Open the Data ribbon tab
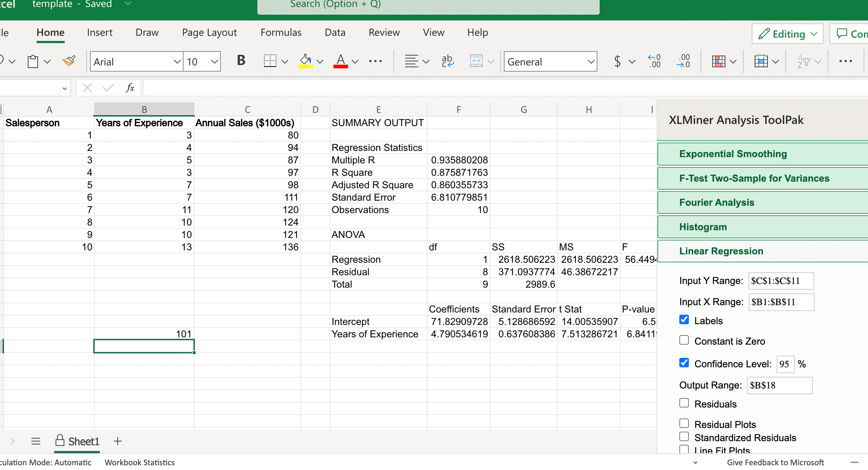The image size is (868, 470). pos(335,33)
